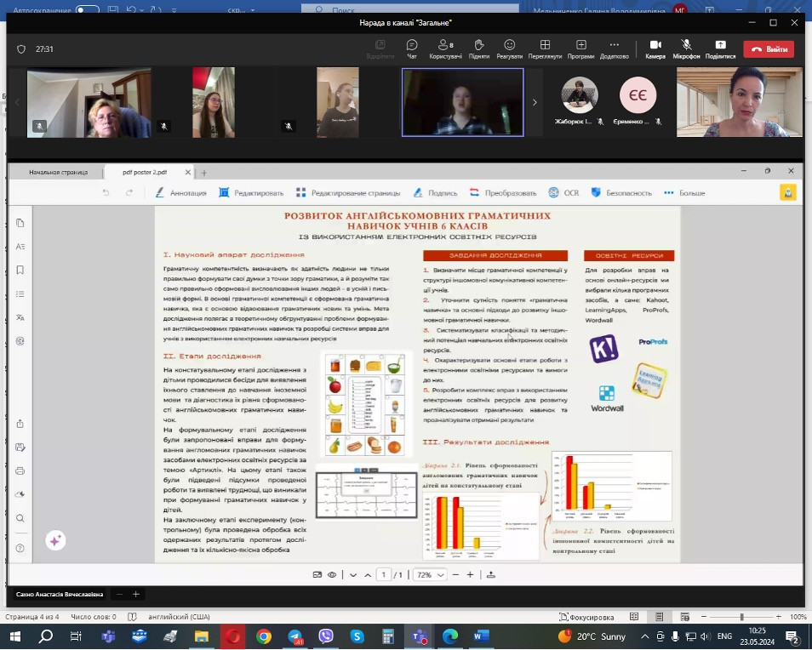Show next participants with right chevron

pyautogui.click(x=535, y=102)
